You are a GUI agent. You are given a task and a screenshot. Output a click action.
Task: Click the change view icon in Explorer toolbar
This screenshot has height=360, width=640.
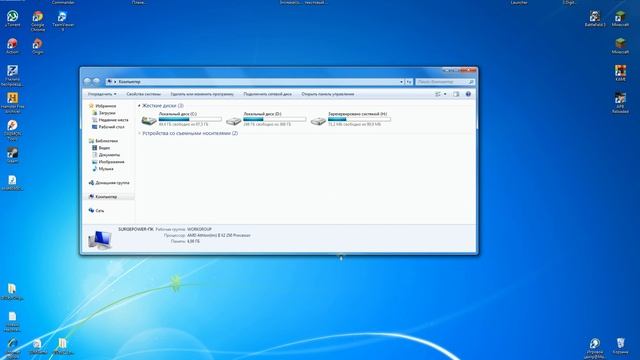click(x=438, y=94)
